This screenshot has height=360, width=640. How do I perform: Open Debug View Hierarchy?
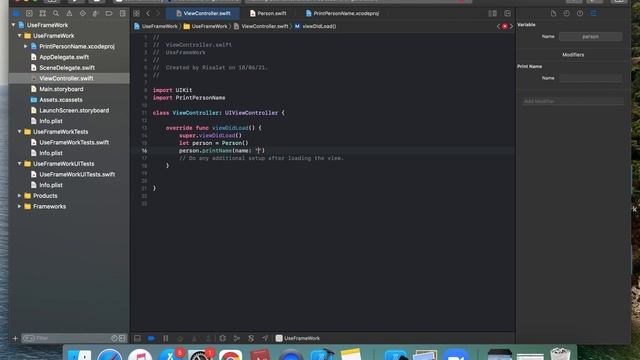222,338
